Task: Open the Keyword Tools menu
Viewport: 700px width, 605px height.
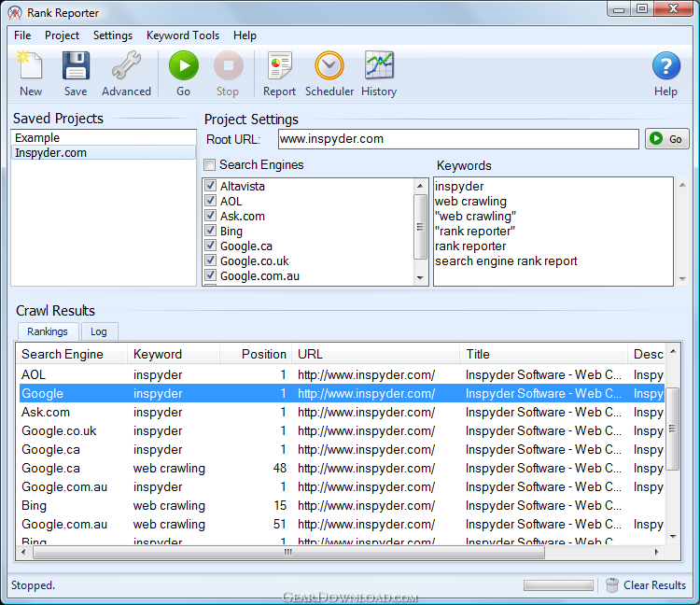Action: click(183, 35)
